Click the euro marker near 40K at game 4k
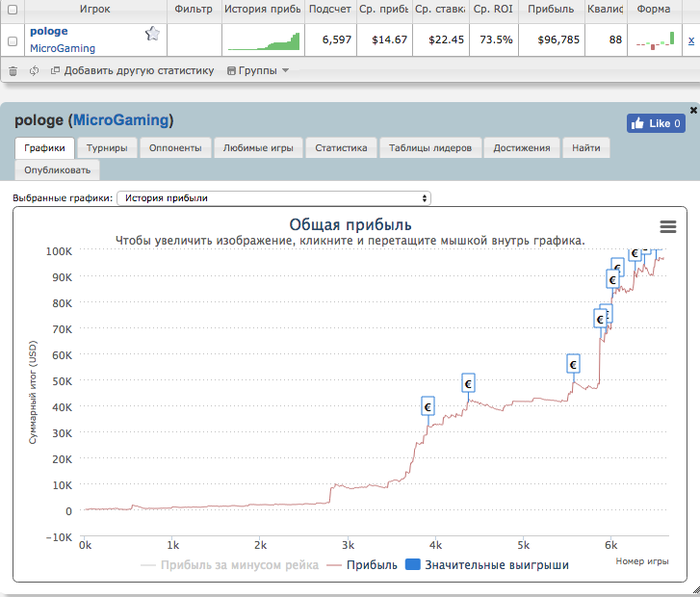The image size is (700, 597). pyautogui.click(x=428, y=406)
